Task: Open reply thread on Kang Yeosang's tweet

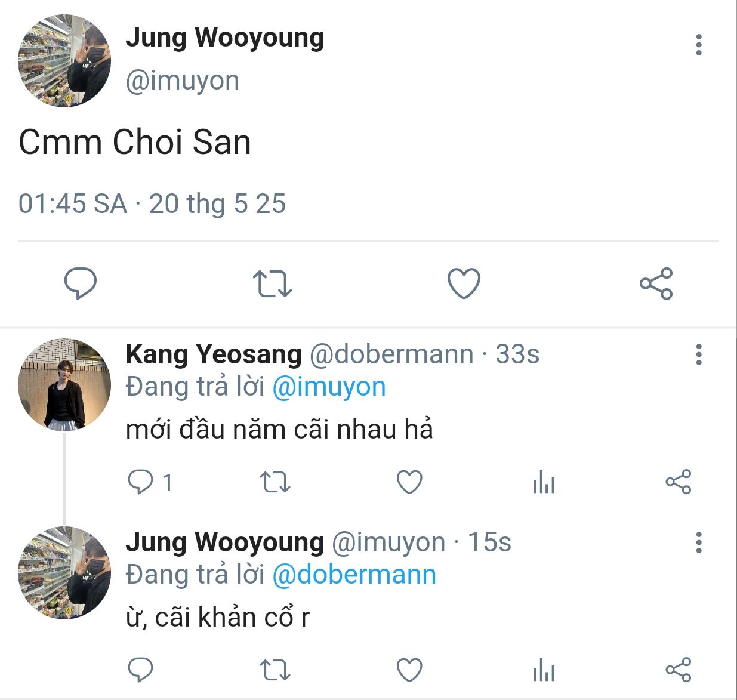Action: pyautogui.click(x=141, y=482)
